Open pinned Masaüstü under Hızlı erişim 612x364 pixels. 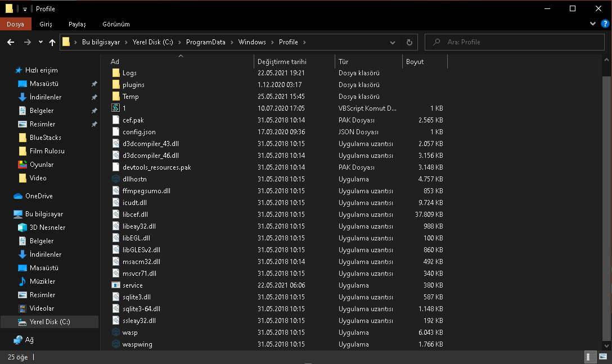tap(44, 84)
